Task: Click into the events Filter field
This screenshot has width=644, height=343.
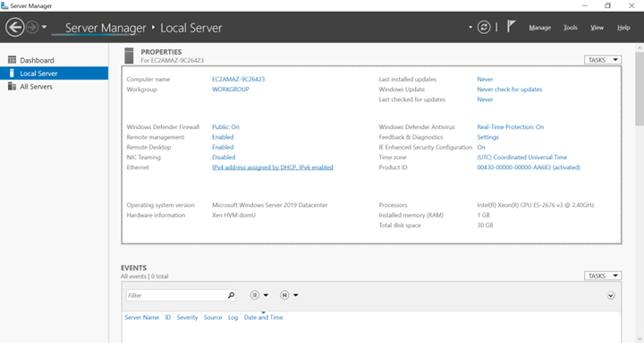Action: (176, 296)
